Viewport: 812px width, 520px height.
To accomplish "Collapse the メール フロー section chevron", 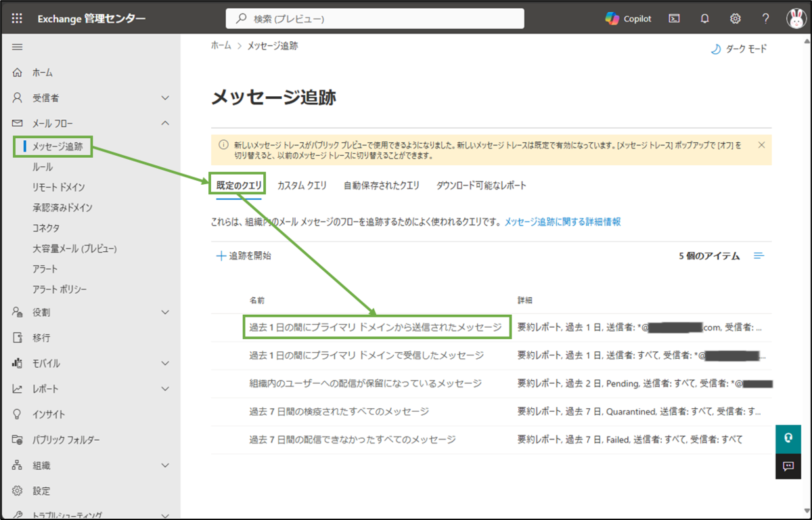I will [165, 123].
